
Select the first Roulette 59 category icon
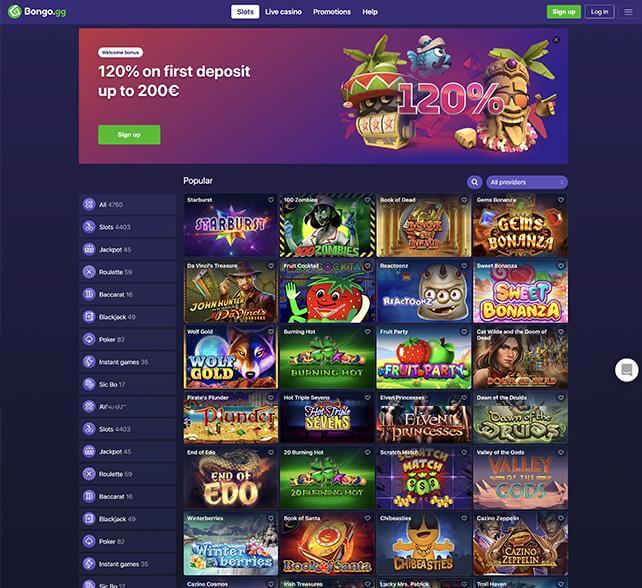(89, 271)
